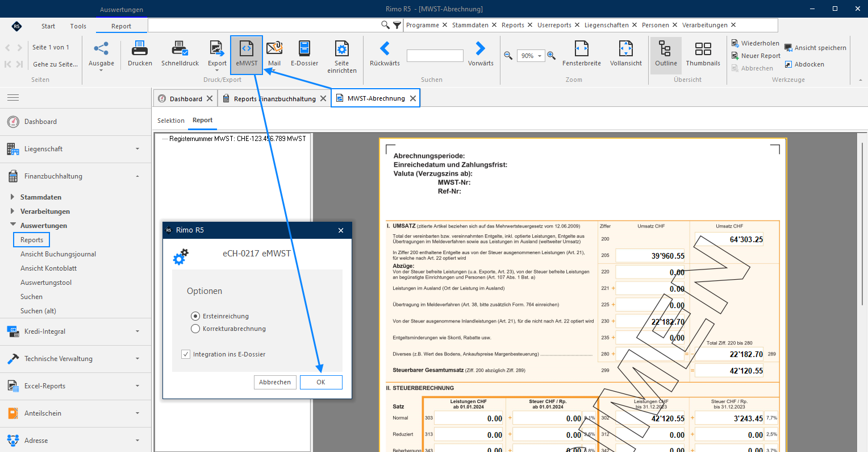Zoom in with the plus magnifier
Image resolution: width=868 pixels, height=452 pixels.
[x=551, y=56]
